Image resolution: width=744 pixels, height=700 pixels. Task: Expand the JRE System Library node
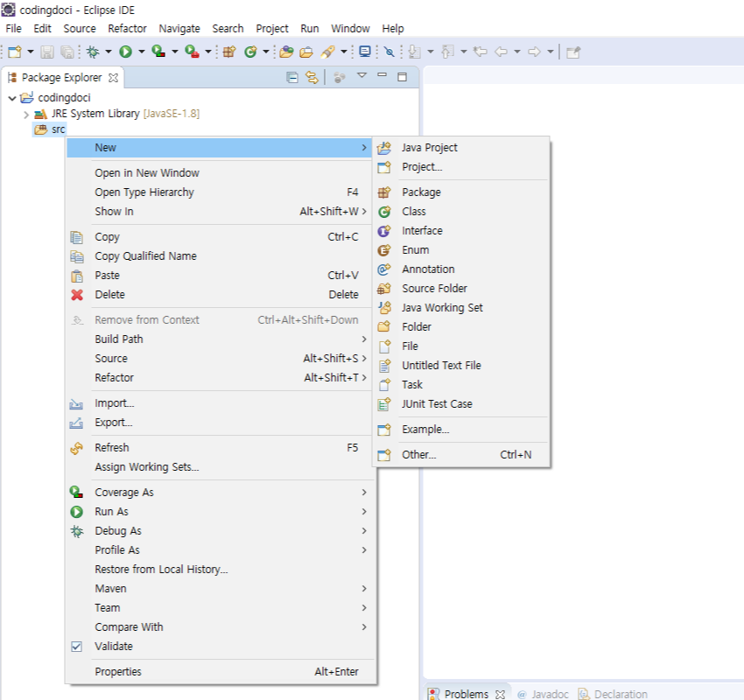pos(26,115)
